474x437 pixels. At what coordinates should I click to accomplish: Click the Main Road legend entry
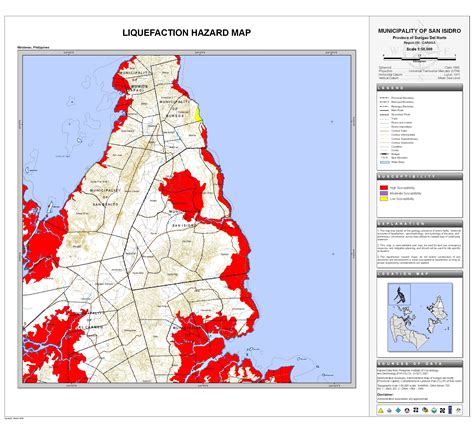pos(391,110)
